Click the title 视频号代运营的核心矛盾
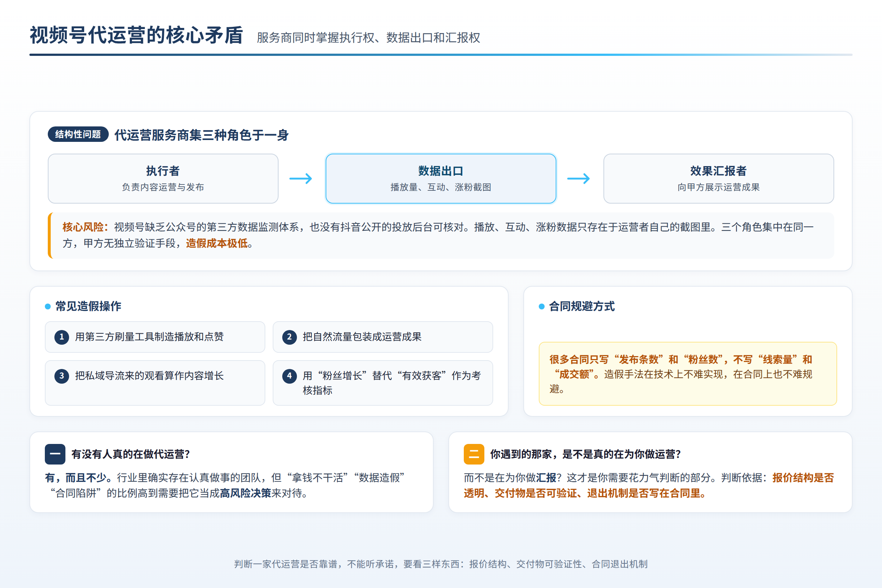This screenshot has width=882, height=588. 136,35
